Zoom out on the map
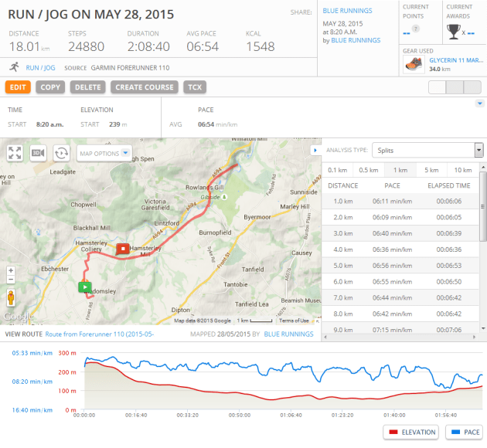Screen dimensions: 487x448 [11, 282]
